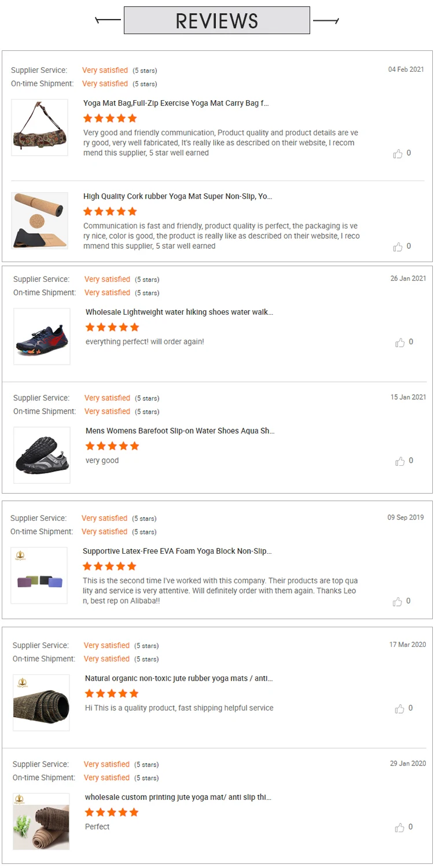This screenshot has height=868, width=434.
Task: Thumbs-up the Natural organic jute yoga mats review
Action: coord(400,709)
